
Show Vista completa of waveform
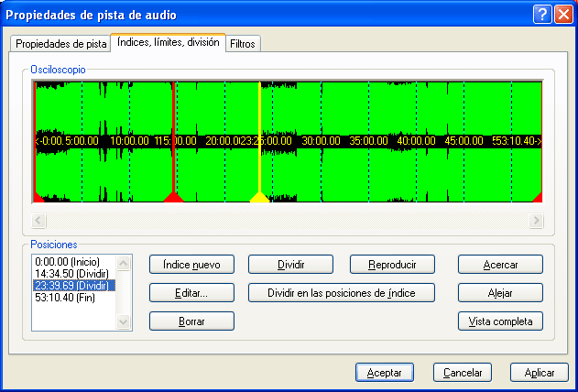500,321
